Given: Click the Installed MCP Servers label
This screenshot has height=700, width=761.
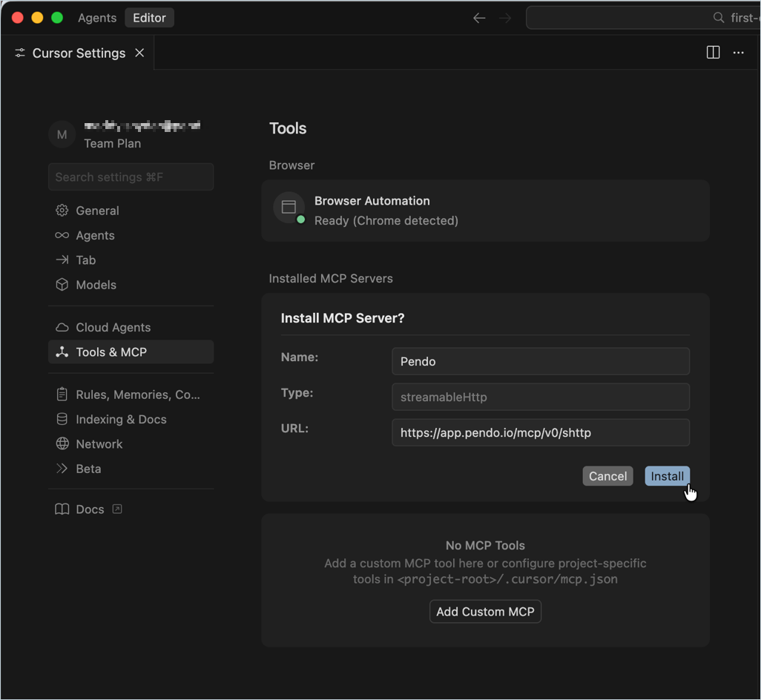Looking at the screenshot, I should coord(331,279).
